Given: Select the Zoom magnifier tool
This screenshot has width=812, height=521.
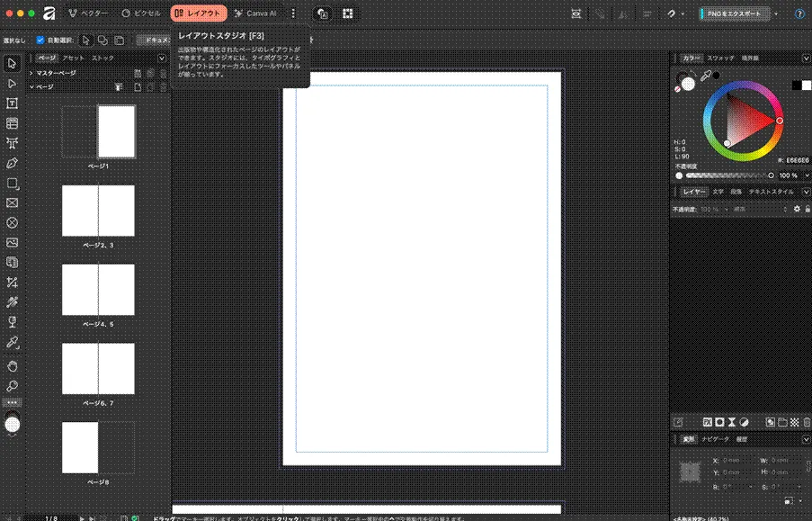Looking at the screenshot, I should (12, 384).
